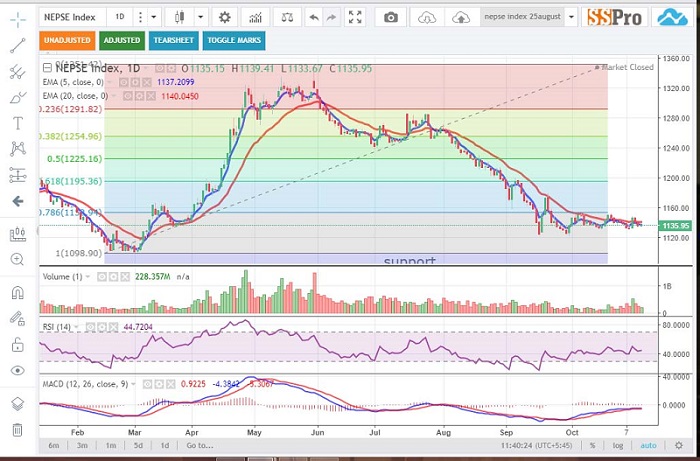Select the zoom in tool
This screenshot has height=461, width=700.
(18, 259)
